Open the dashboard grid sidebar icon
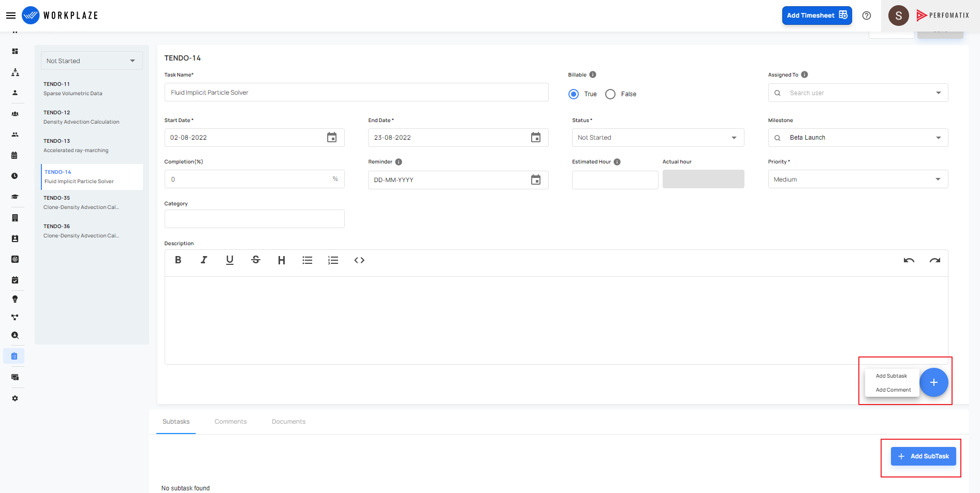Viewport: 980px width, 493px height. pos(15,51)
